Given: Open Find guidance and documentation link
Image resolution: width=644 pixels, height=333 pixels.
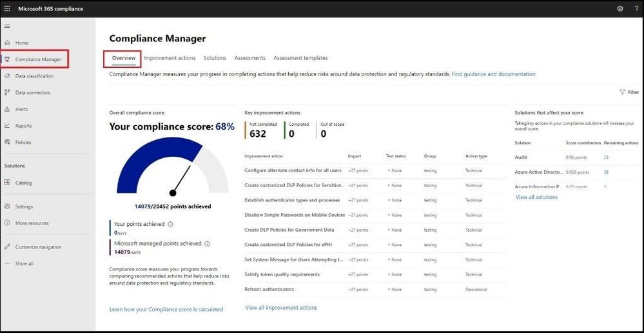Looking at the screenshot, I should tap(493, 74).
